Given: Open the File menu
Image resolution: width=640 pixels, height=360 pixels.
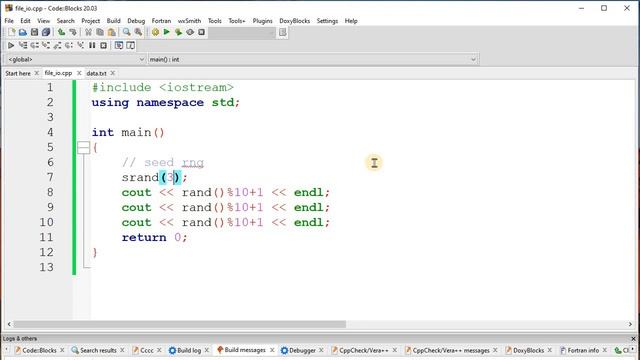Looking at the screenshot, I should [9, 21].
